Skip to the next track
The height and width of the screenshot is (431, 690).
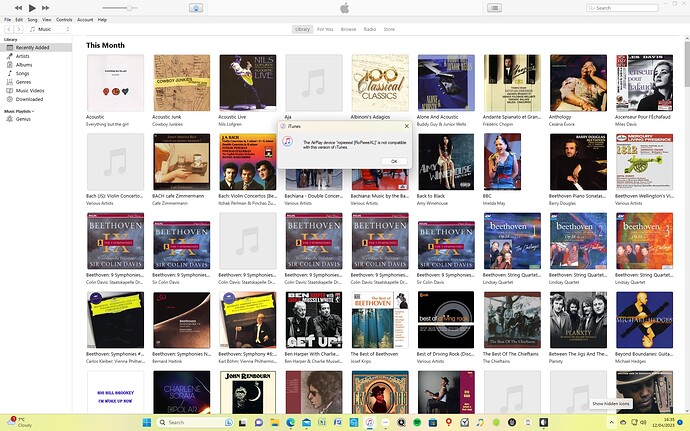click(x=45, y=7)
